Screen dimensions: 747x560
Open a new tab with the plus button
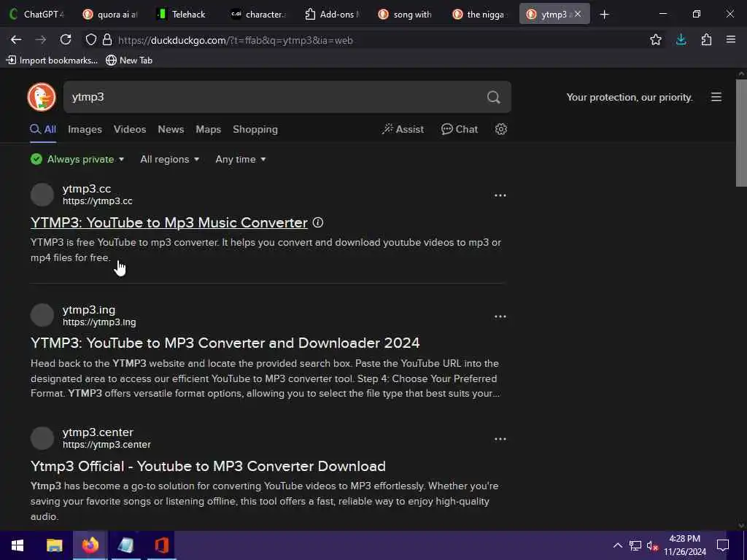click(604, 15)
